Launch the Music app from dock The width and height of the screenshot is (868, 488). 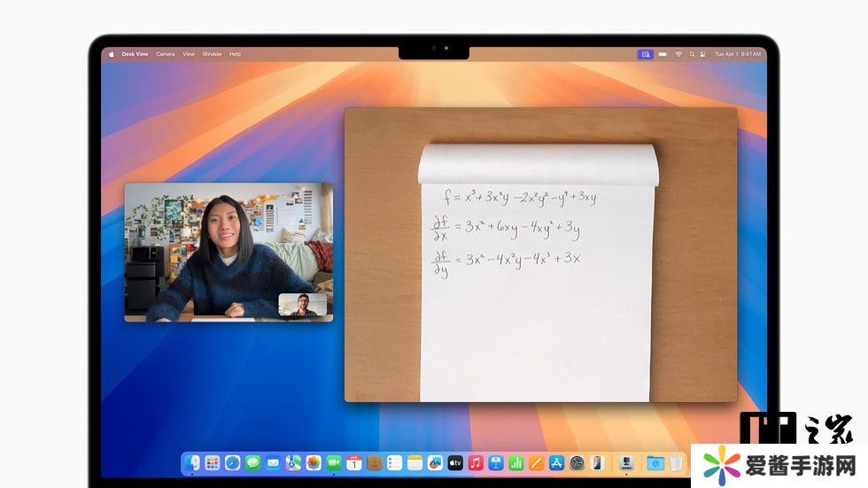pyautogui.click(x=476, y=462)
